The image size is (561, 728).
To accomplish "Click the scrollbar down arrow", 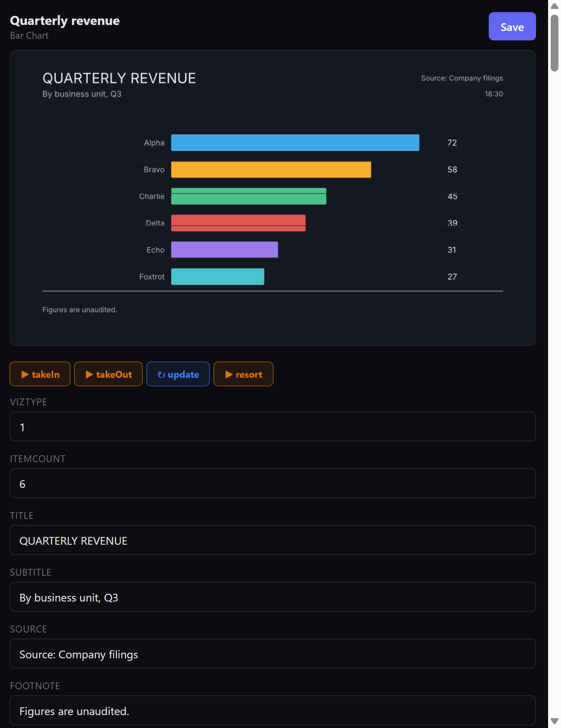I will [555, 721].
